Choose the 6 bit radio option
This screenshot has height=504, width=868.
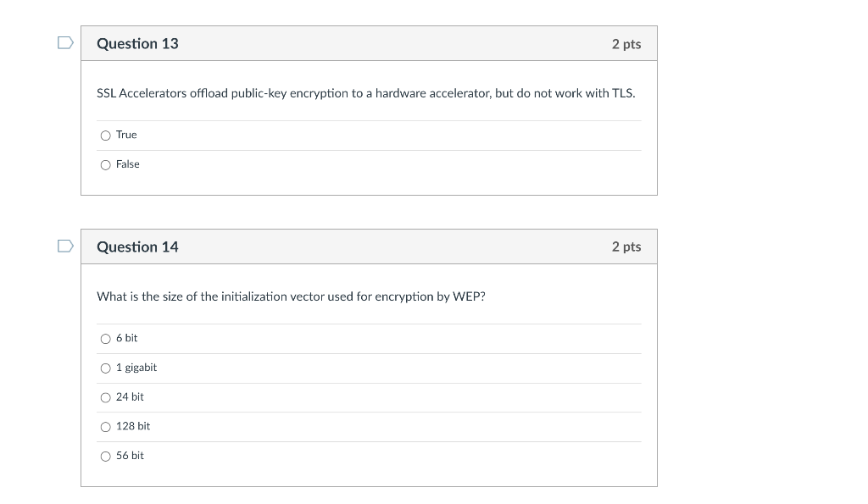point(105,339)
